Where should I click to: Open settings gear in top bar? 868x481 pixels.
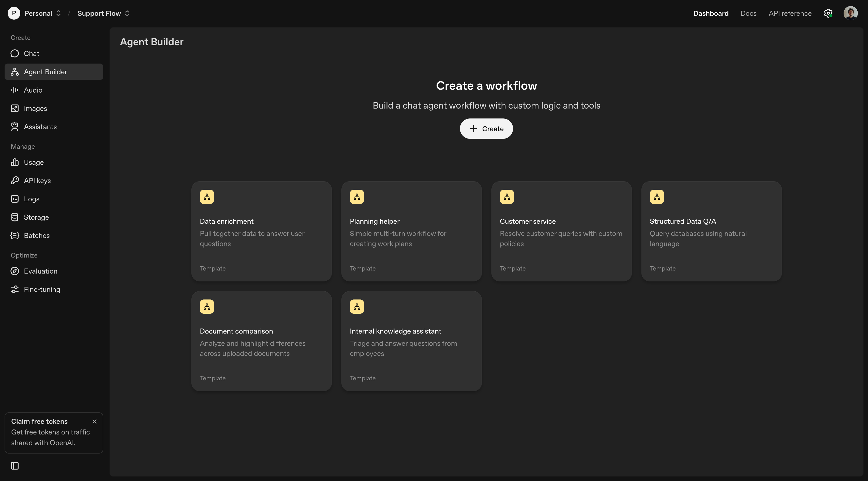pos(828,13)
